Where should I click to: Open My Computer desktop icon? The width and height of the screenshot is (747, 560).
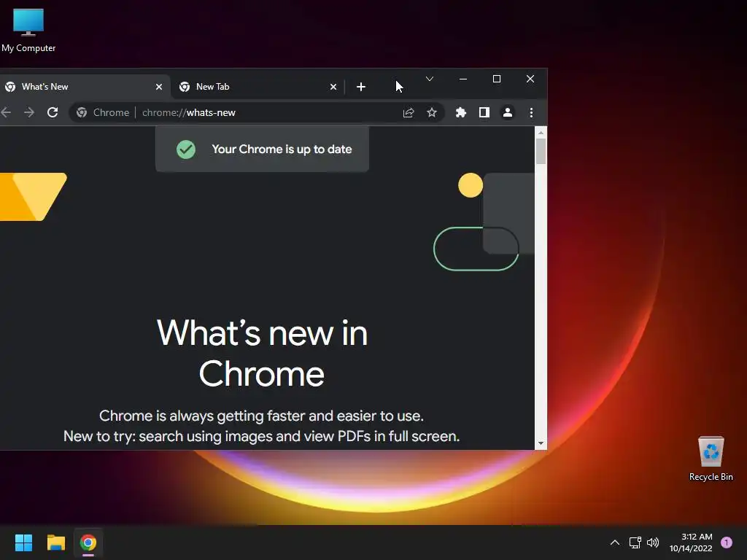[28, 29]
